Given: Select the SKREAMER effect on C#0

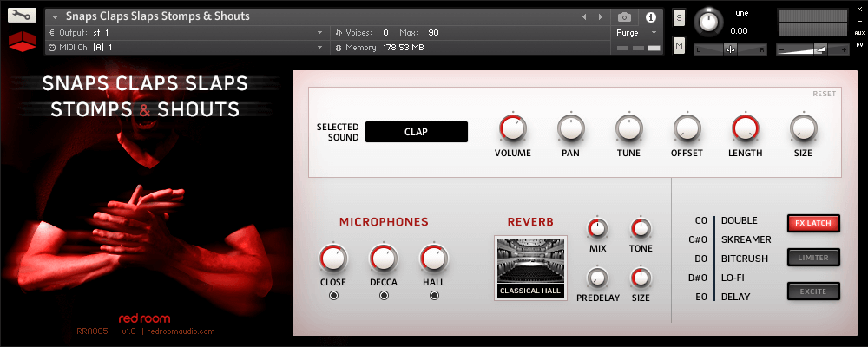Looking at the screenshot, I should click(x=746, y=239).
